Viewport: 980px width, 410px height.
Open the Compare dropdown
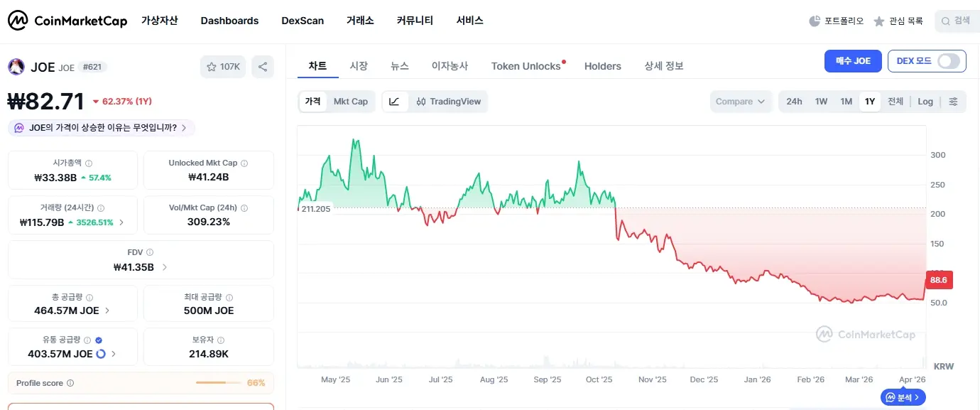(740, 101)
